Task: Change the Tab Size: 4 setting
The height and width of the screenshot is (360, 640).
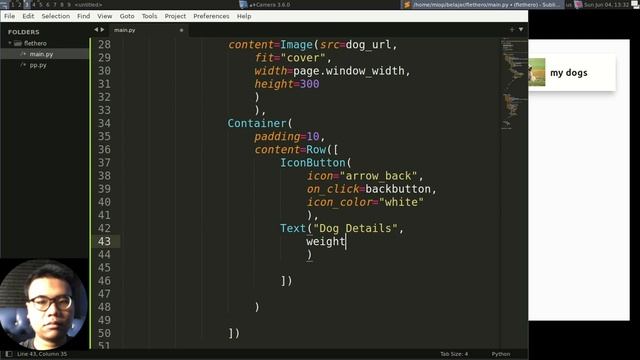Action: coord(454,354)
